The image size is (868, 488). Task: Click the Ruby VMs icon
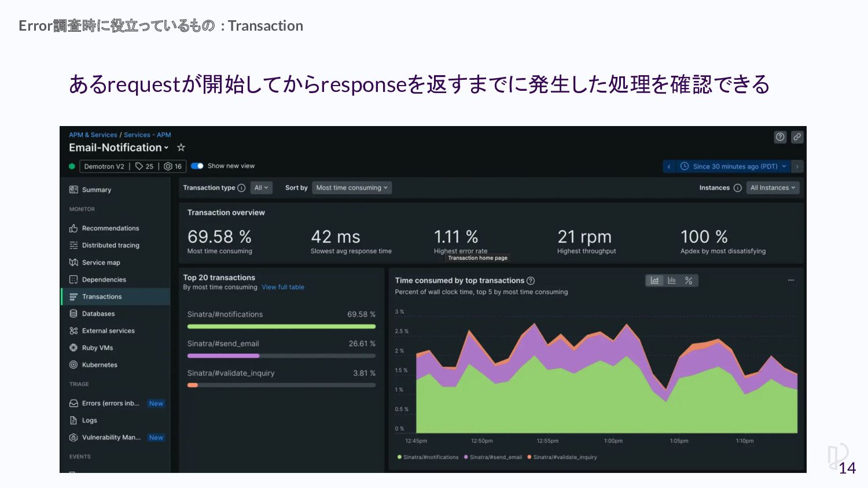(x=73, y=348)
